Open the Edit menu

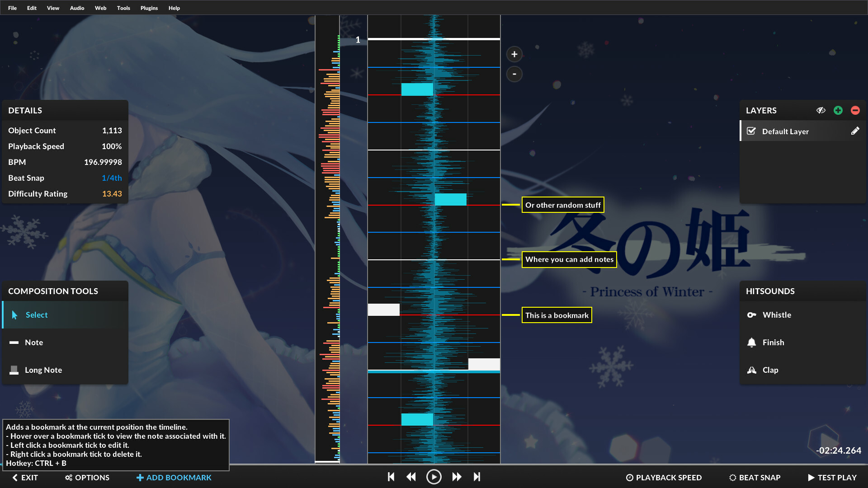pyautogui.click(x=32, y=8)
